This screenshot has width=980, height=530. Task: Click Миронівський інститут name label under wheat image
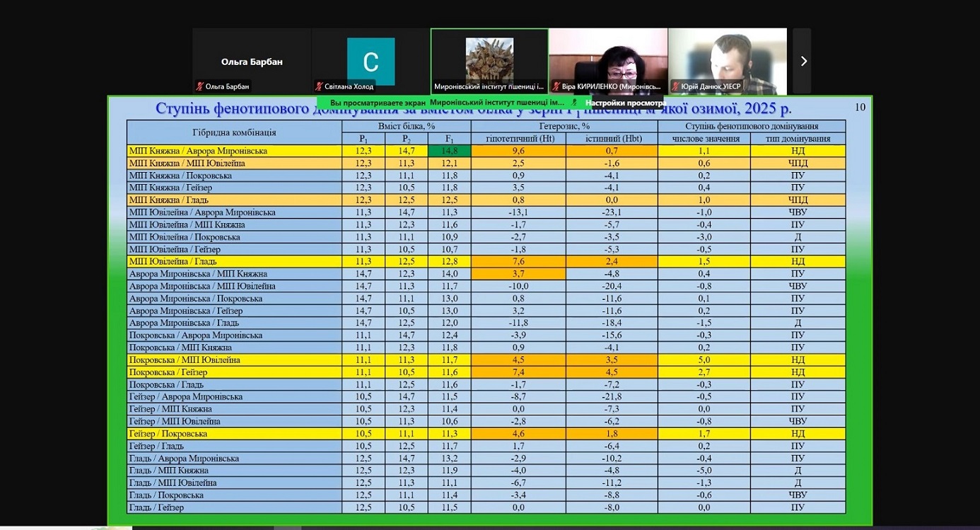tap(489, 87)
